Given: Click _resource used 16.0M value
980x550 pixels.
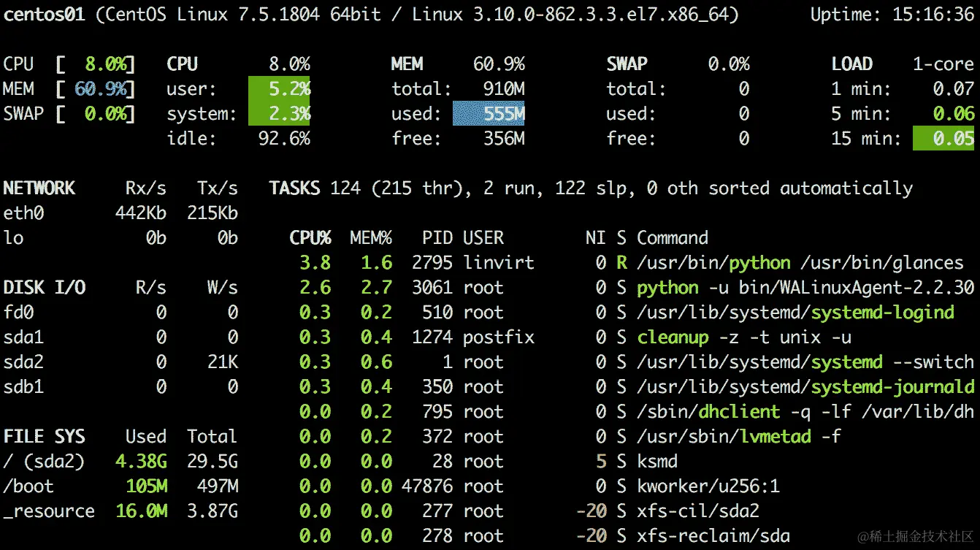Looking at the screenshot, I should pyautogui.click(x=141, y=511).
